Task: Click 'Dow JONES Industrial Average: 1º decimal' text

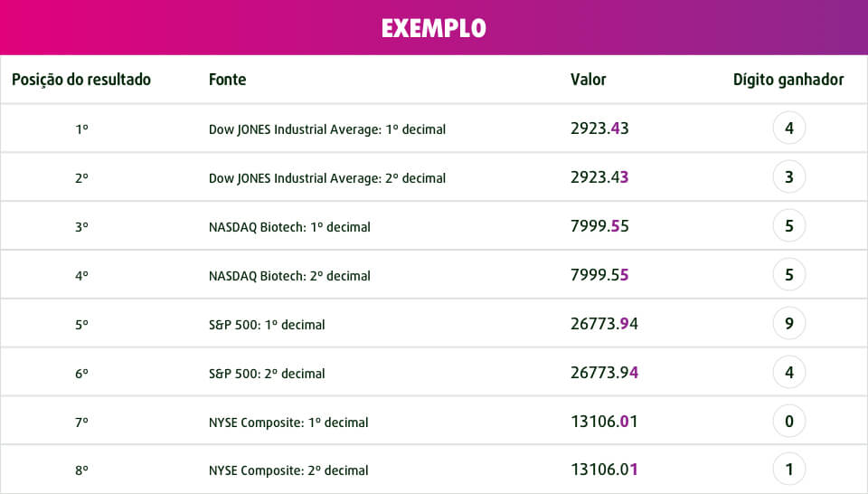Action: (x=326, y=129)
